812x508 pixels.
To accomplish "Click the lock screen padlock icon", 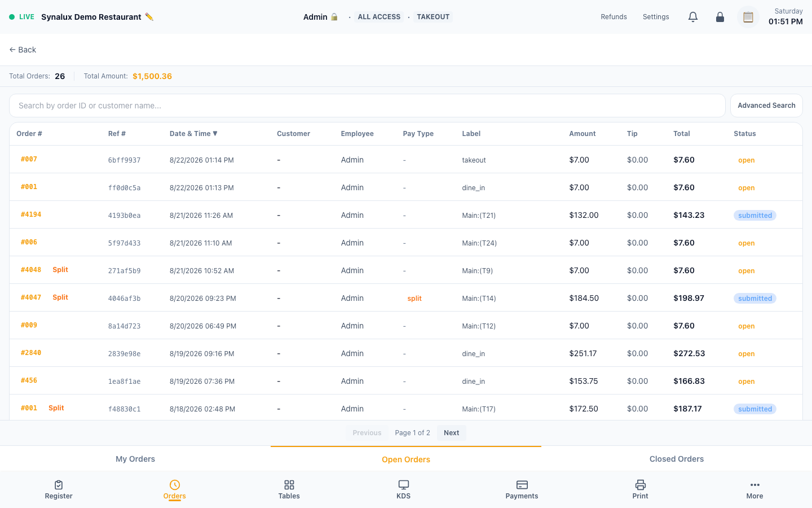I will 720,17.
